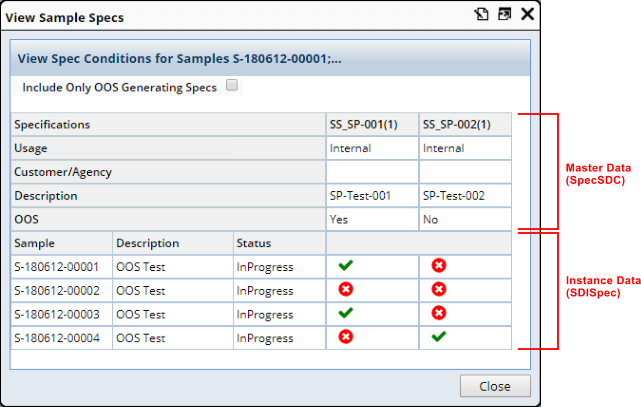Click the maximize dialog icon in title bar
This screenshot has width=641, height=407.
[504, 14]
